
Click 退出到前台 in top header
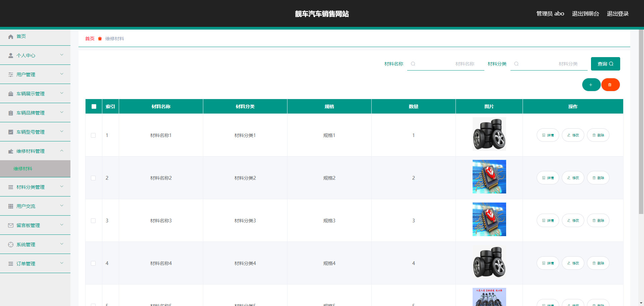click(585, 14)
